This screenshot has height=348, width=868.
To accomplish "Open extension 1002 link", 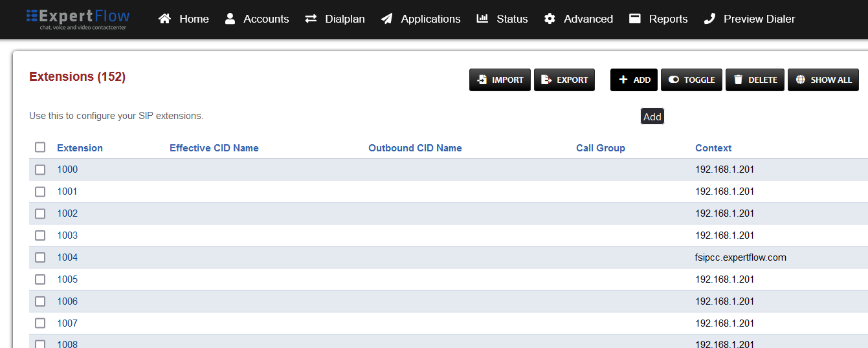I will point(67,213).
